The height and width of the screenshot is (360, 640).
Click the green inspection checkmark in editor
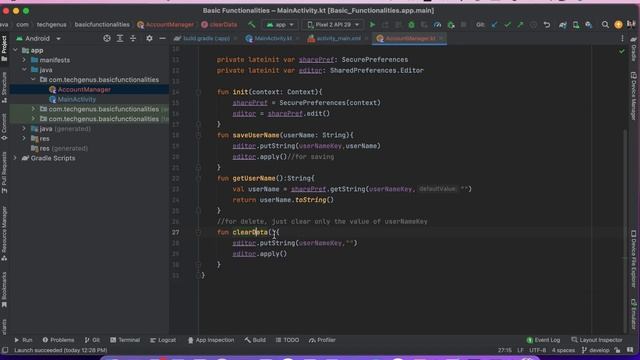(x=621, y=51)
